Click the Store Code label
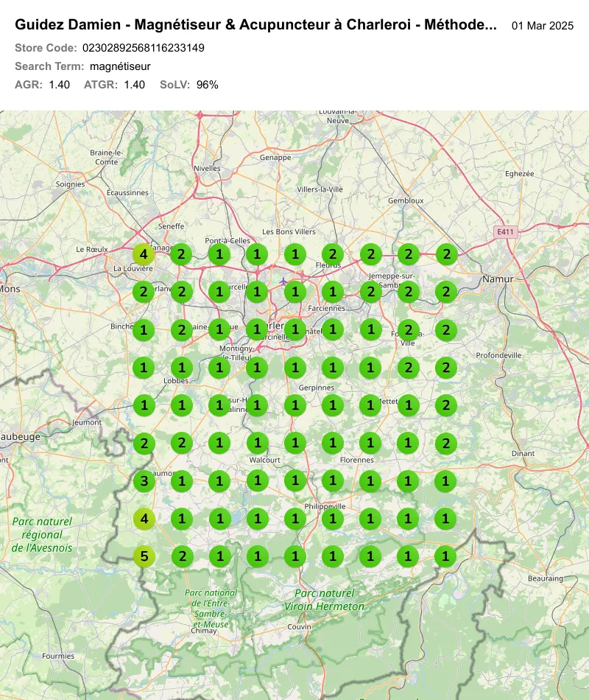 tap(46, 48)
